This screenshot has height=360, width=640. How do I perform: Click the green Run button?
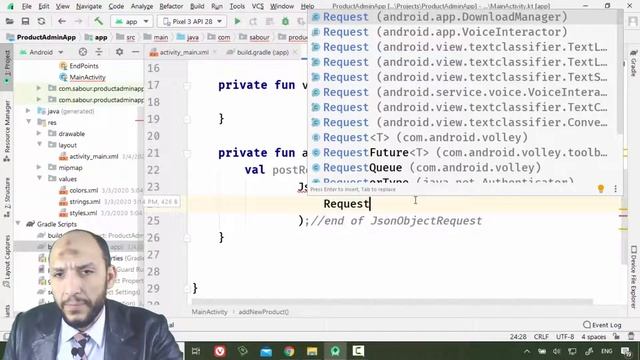(x=237, y=21)
